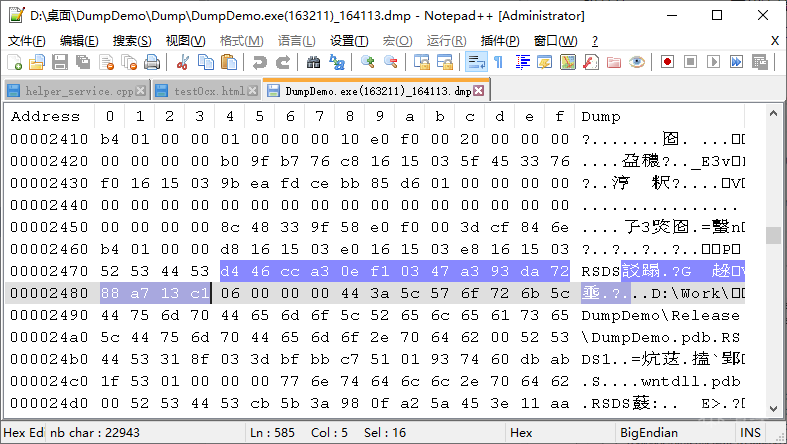Screen dimensions: 787x444
Task: Click the Paste clipboard icon
Action: click(x=229, y=62)
